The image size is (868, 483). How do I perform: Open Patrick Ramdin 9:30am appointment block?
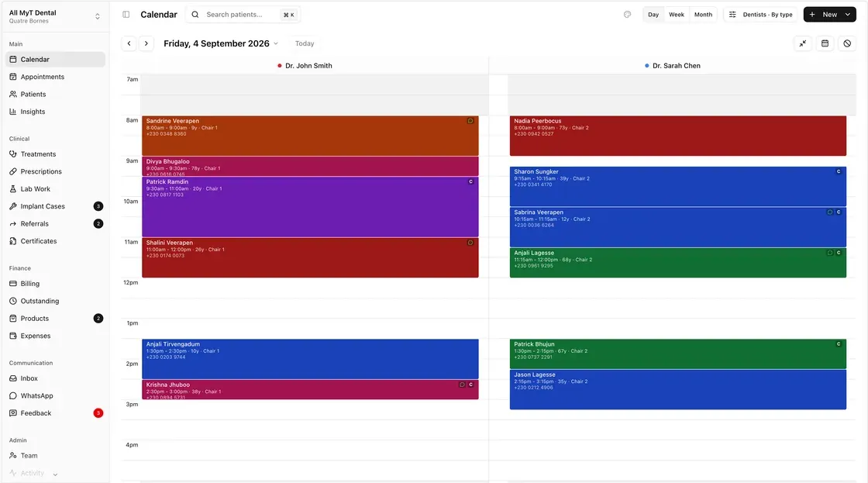click(310, 206)
